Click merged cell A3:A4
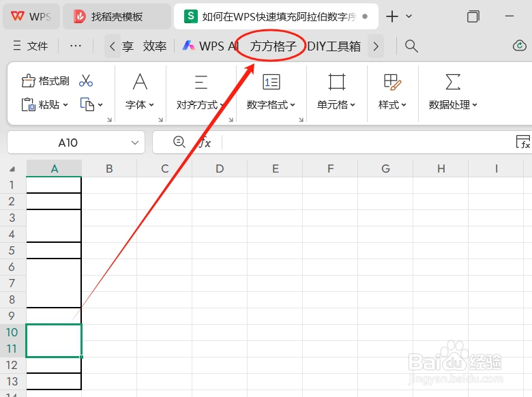This screenshot has width=532, height=397. pyautogui.click(x=54, y=226)
